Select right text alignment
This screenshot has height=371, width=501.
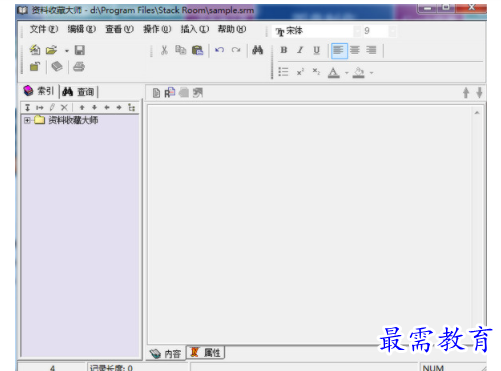pos(371,51)
